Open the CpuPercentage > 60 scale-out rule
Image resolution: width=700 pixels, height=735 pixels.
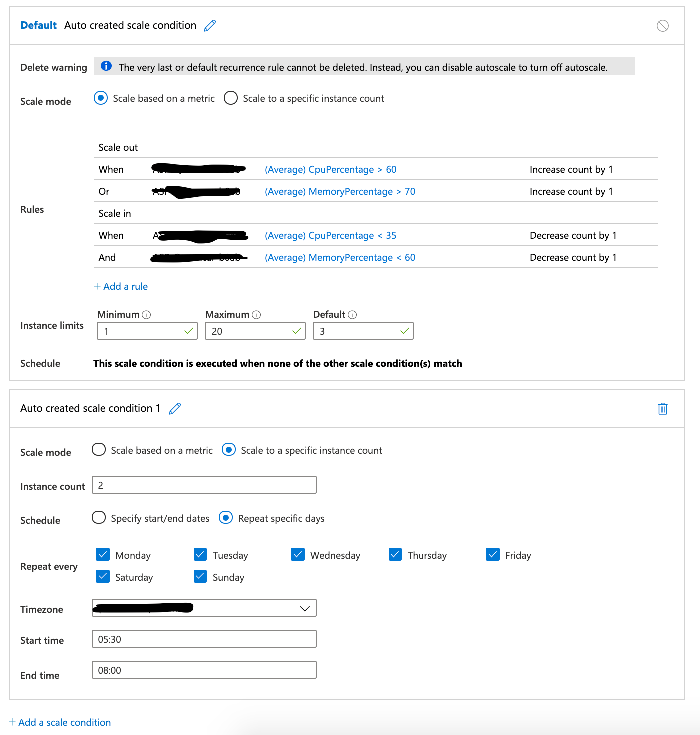coord(330,169)
